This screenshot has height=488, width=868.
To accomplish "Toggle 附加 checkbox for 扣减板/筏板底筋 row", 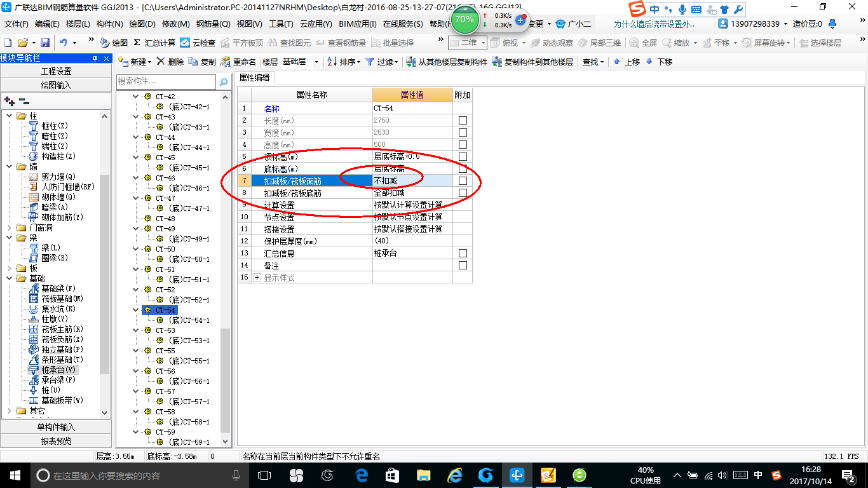I will [x=463, y=193].
